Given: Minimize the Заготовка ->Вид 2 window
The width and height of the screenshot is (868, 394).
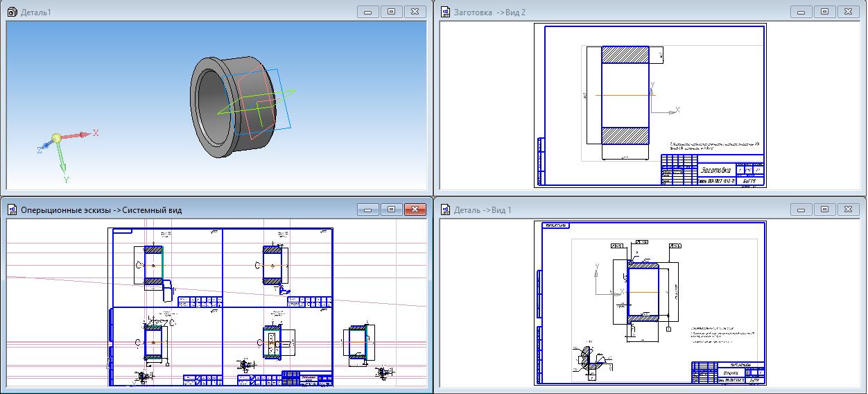Looking at the screenshot, I should tap(801, 11).
